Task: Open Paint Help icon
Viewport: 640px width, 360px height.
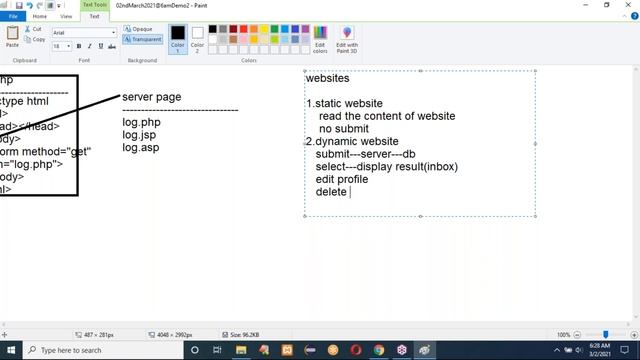Action: tap(634, 16)
